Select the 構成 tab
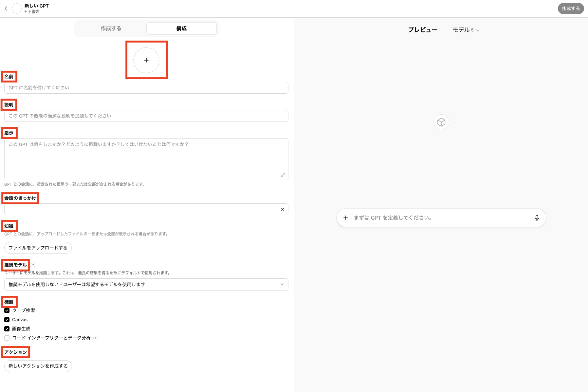The width and height of the screenshot is (588, 392). point(181,28)
